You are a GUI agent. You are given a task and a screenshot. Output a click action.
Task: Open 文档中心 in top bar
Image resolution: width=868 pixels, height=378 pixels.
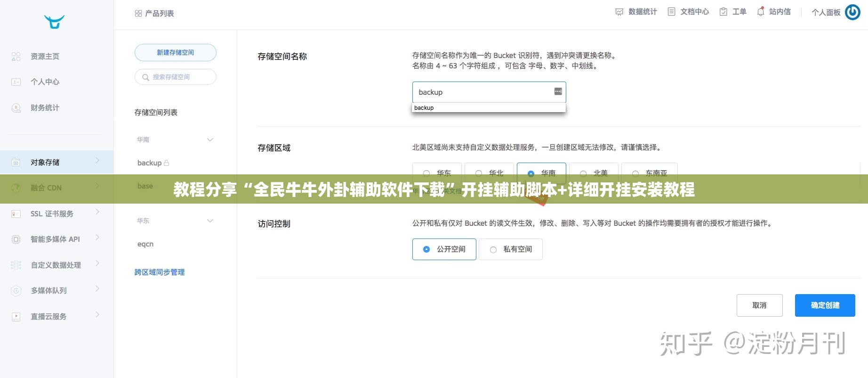click(x=694, y=12)
